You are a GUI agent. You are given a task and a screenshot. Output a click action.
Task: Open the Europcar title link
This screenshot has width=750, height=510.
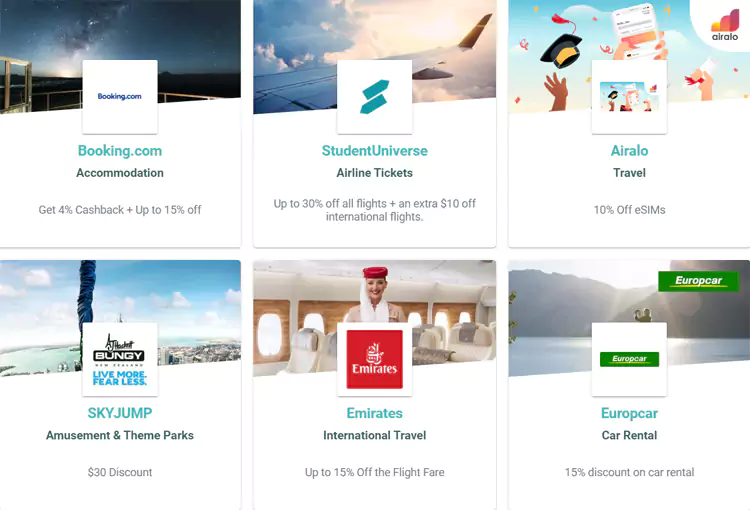point(629,413)
